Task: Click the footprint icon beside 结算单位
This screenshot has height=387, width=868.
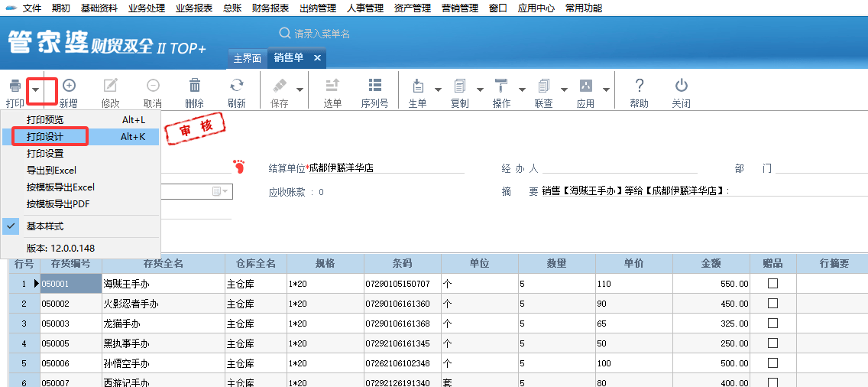Action: 239,166
